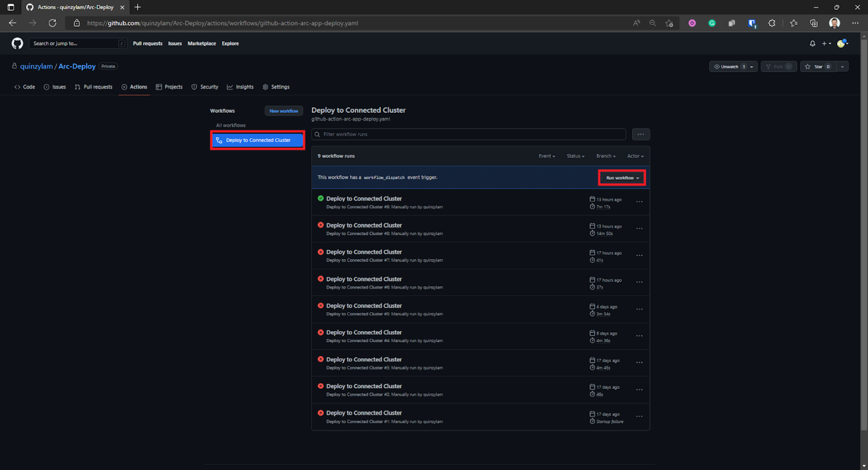Reload the page with refresh icon
This screenshot has width=868, height=470.
coord(52,23)
